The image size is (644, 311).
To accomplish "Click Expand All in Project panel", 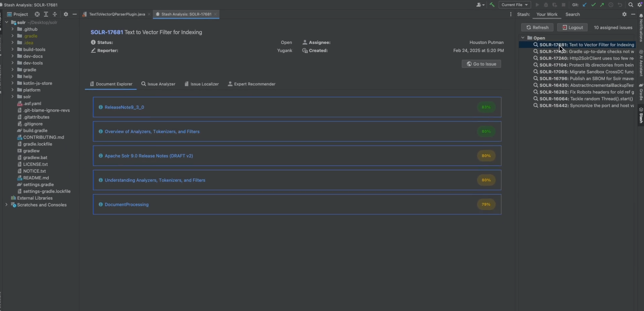I will point(46,14).
